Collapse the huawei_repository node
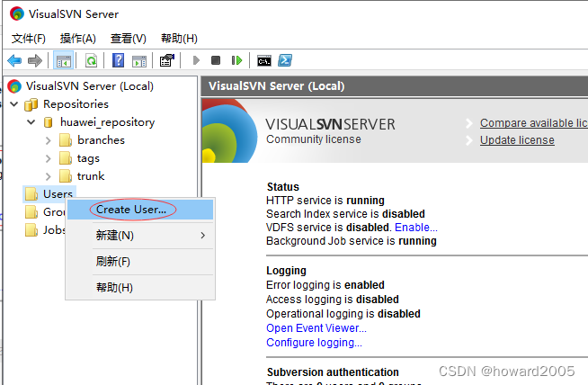Viewport: 588px width, 385px height. (x=31, y=122)
